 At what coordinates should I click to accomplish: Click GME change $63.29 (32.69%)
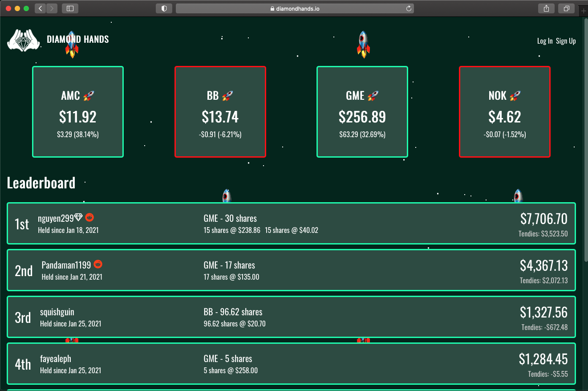(362, 134)
